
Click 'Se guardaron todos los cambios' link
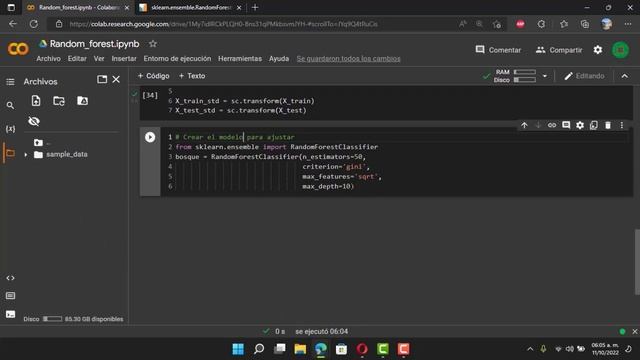tap(349, 59)
